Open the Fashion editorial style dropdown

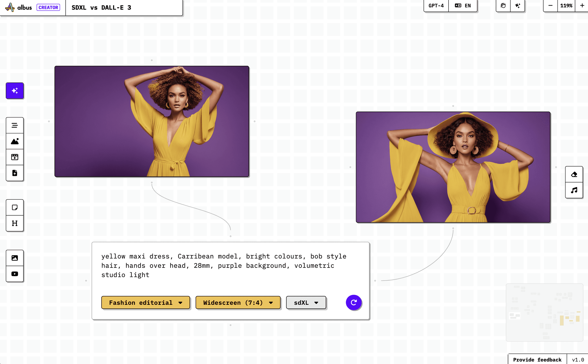tap(145, 303)
